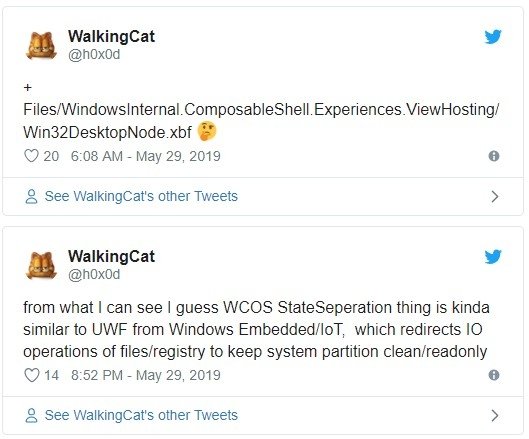Expand chevron arrow under second tweet
Screen dimensions: 529x439
click(495, 415)
